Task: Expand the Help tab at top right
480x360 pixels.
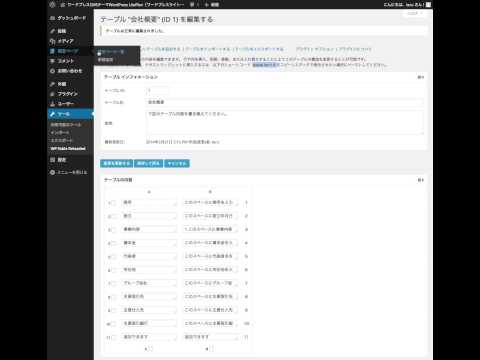Action: [415, 13]
